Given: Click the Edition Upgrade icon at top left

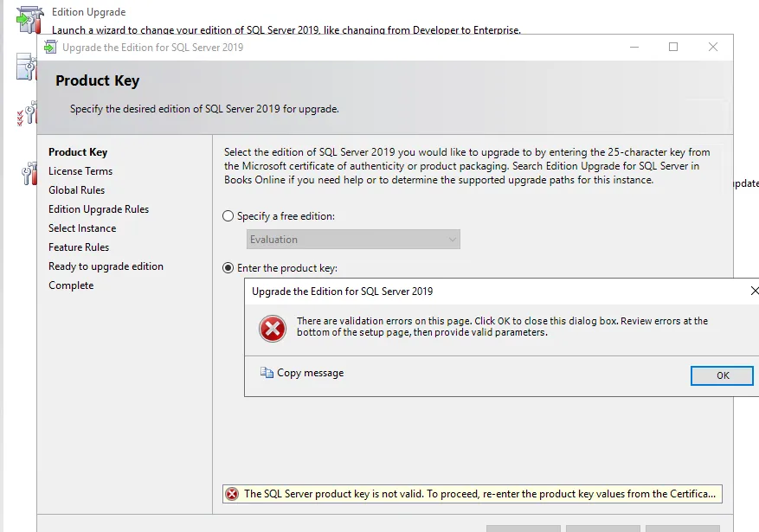Looking at the screenshot, I should click(x=29, y=17).
